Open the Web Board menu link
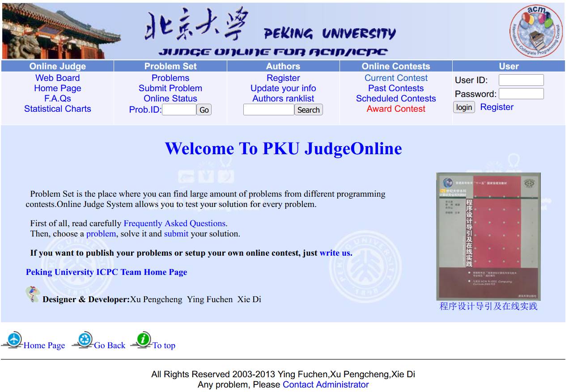This screenshot has width=569, height=392. pyautogui.click(x=57, y=78)
